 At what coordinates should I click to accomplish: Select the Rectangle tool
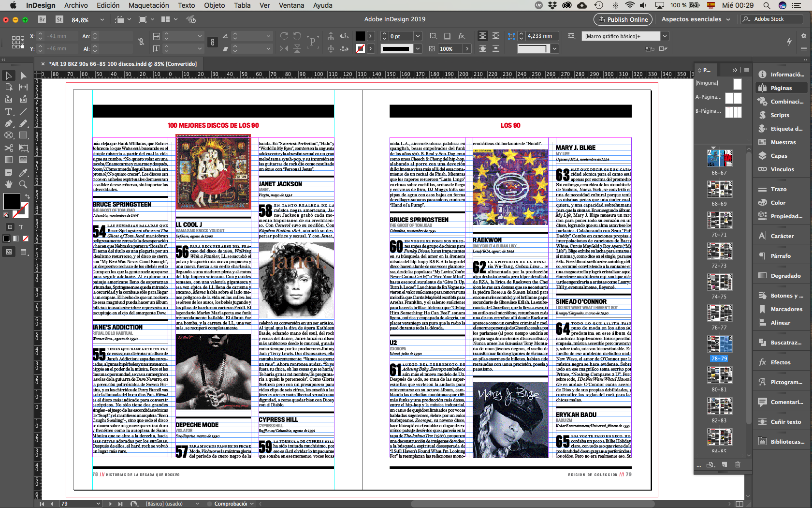click(23, 135)
